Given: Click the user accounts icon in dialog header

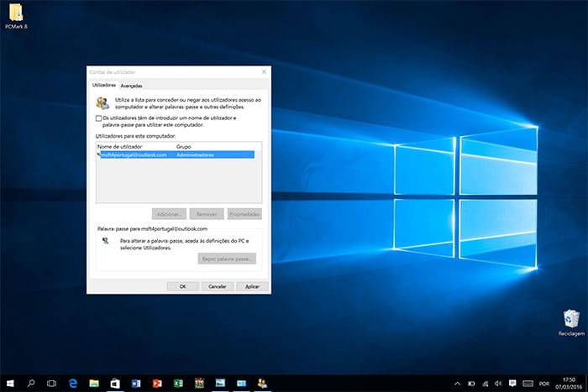Looking at the screenshot, I should pos(102,103).
